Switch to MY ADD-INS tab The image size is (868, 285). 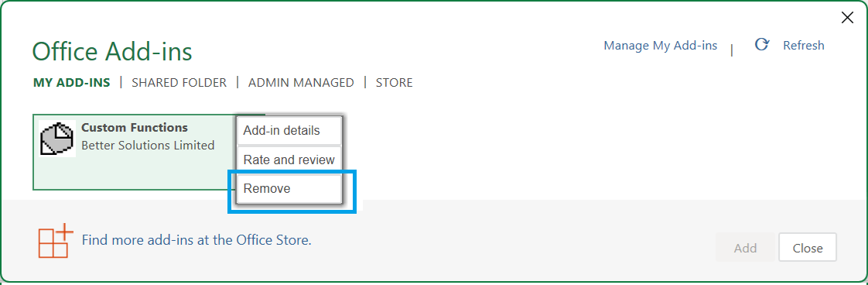(71, 83)
